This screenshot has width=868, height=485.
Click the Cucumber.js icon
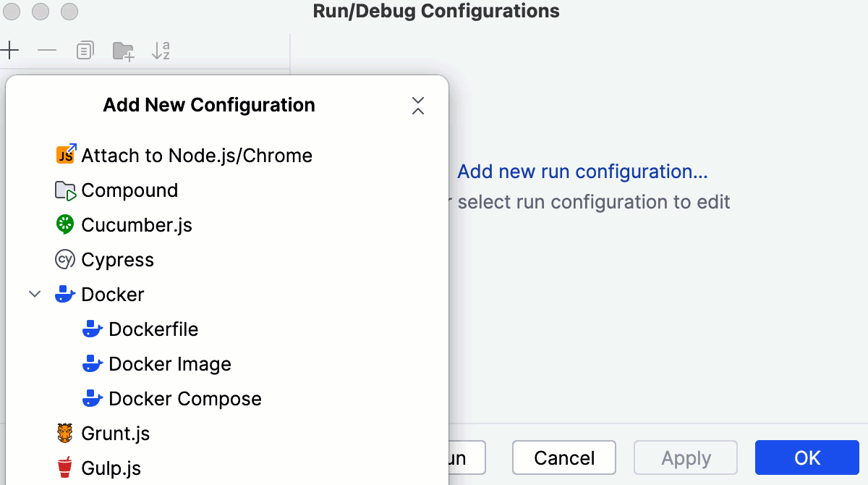(64, 224)
